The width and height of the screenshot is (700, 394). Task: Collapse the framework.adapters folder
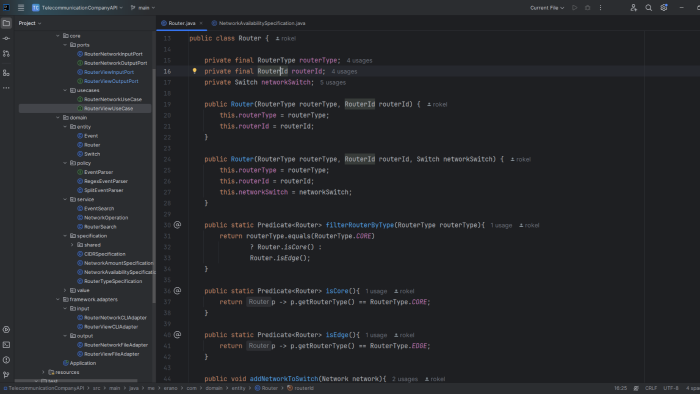(x=58, y=299)
